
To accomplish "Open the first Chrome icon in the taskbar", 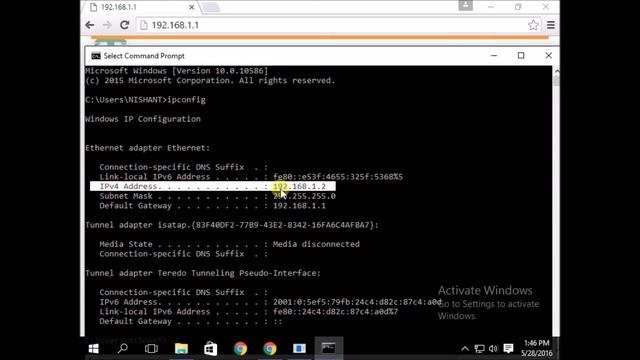I will (240, 348).
